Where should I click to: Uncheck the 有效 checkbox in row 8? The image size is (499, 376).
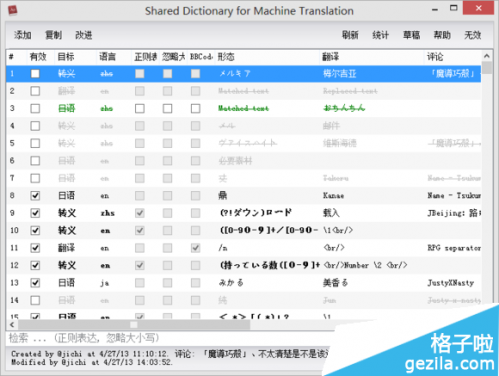coord(35,196)
